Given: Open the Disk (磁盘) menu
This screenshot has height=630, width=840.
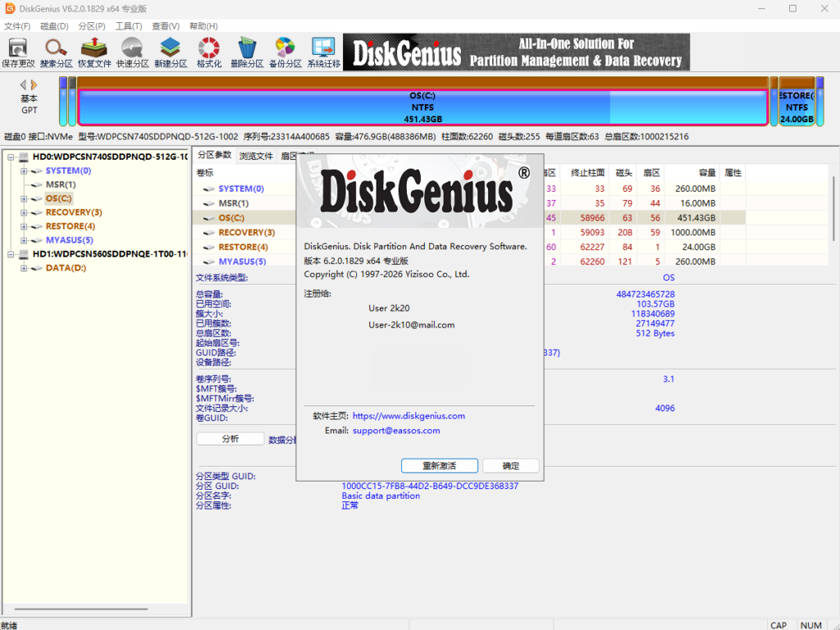Looking at the screenshot, I should click(55, 26).
